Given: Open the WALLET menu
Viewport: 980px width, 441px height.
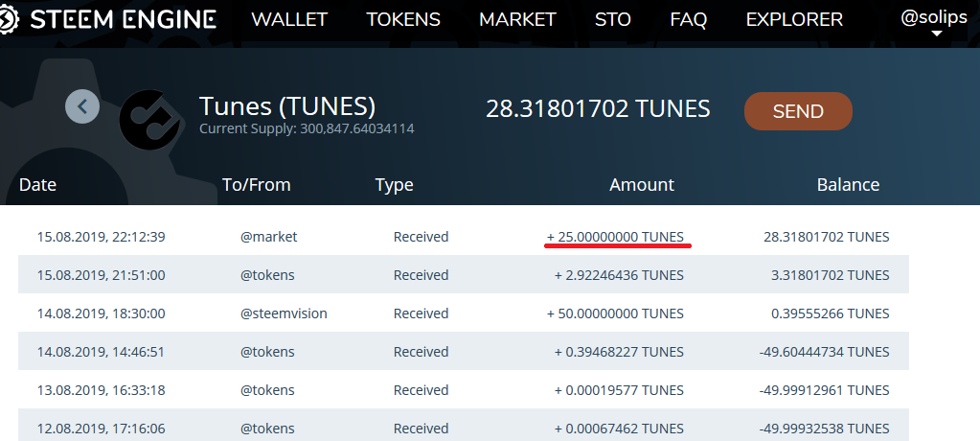Looking at the screenshot, I should [289, 19].
